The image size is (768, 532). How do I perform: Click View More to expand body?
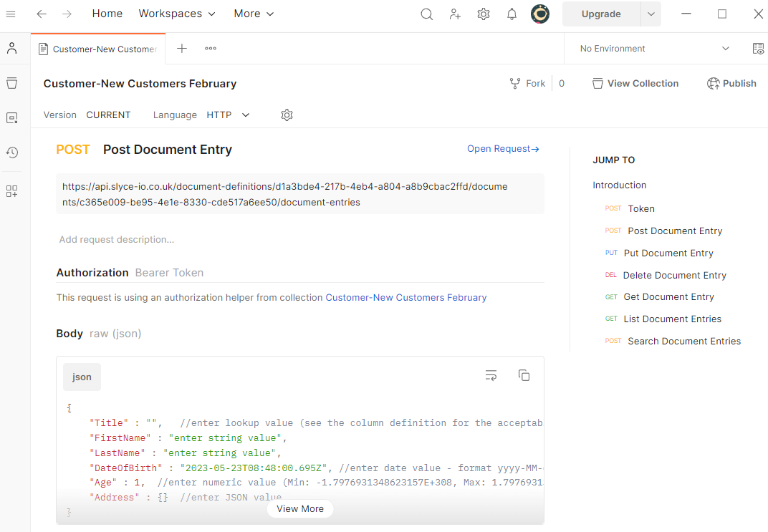click(x=300, y=509)
